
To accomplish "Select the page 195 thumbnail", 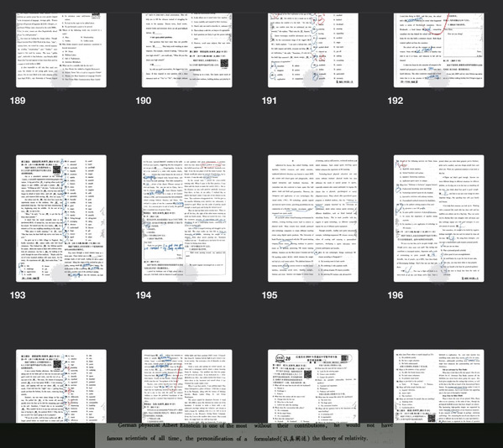I will (313, 219).
